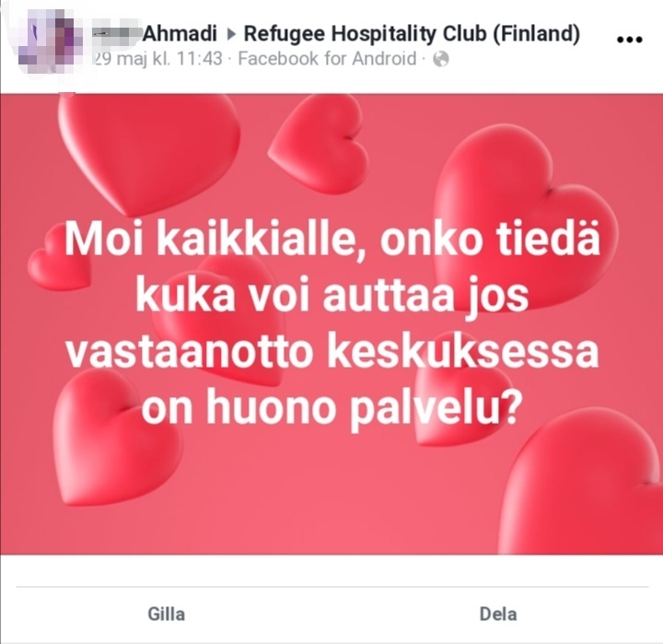Click the 'Facebook for Android' source link
Viewport: 663px width, 644px height.
click(x=327, y=58)
